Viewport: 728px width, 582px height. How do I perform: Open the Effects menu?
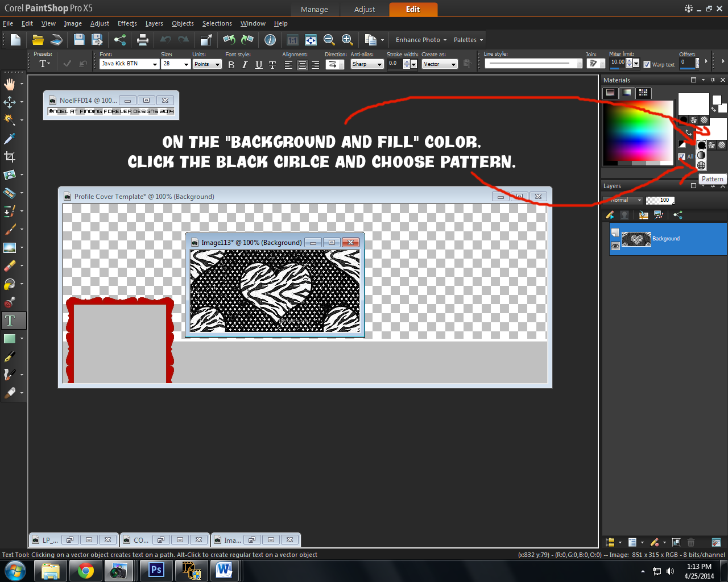[x=127, y=23]
